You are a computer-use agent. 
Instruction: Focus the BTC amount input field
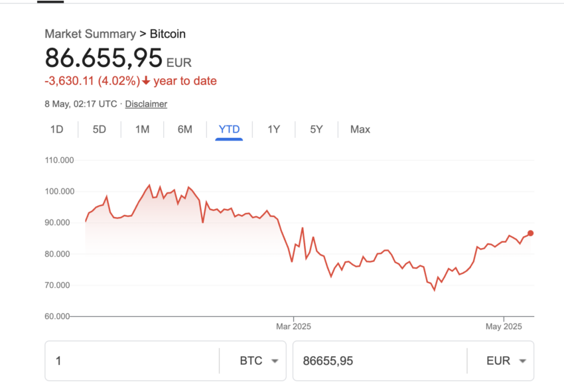(x=132, y=361)
